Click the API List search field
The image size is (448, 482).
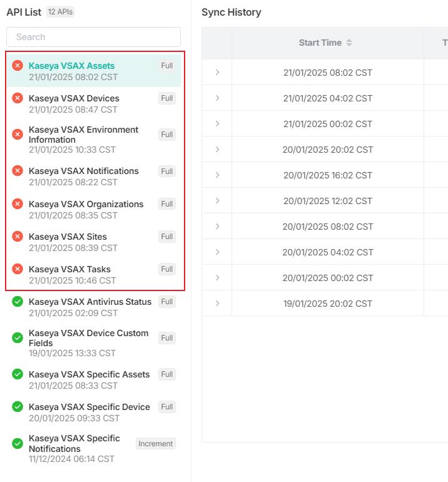pos(93,37)
